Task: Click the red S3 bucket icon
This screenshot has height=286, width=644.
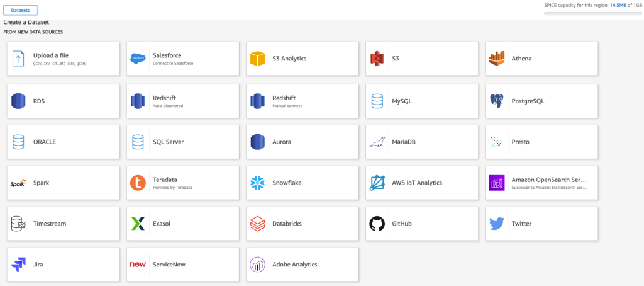Action: coord(377,59)
